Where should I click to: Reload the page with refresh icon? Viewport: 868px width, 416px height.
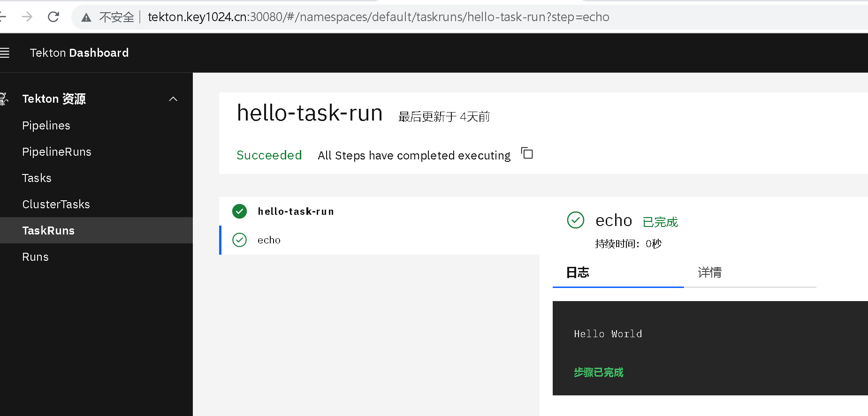[x=53, y=17]
